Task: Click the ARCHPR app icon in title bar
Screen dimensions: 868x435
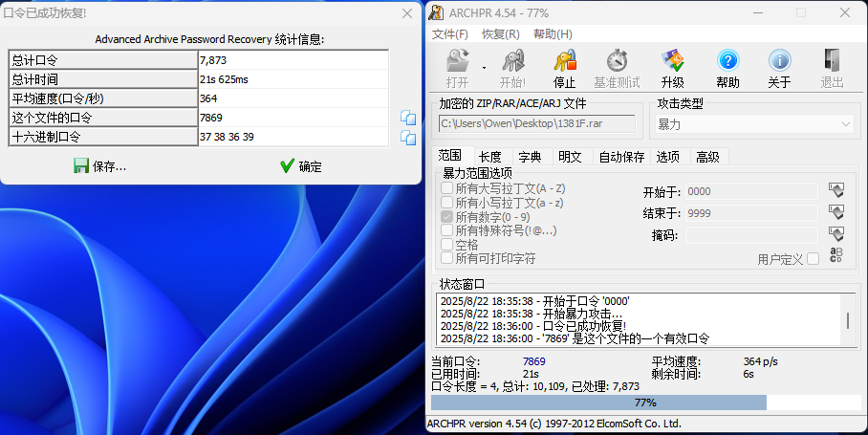Action: pyautogui.click(x=436, y=12)
